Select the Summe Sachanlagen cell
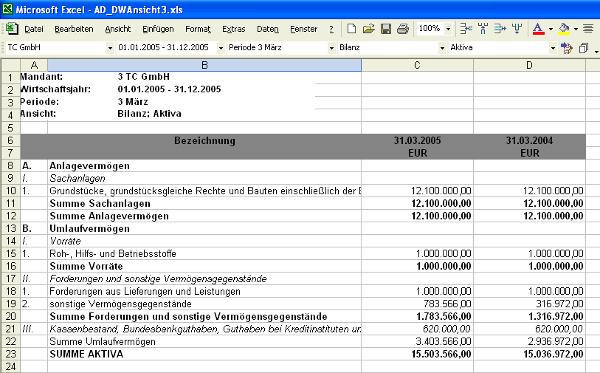 pos(205,203)
